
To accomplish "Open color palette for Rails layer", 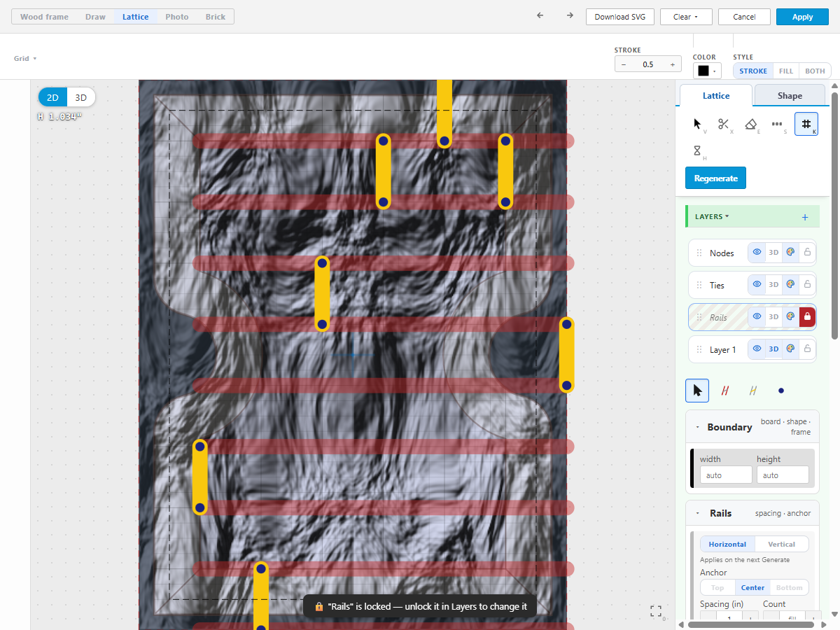I will click(x=790, y=317).
